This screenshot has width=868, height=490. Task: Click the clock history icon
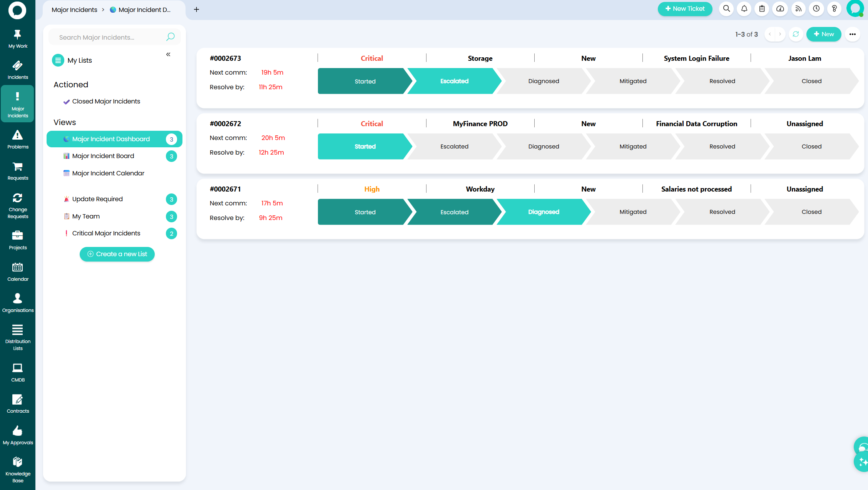click(816, 9)
